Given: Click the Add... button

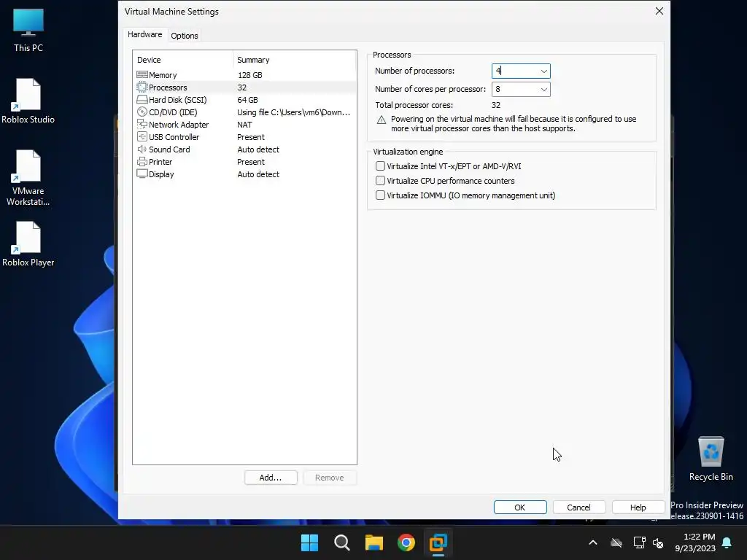Looking at the screenshot, I should [x=271, y=478].
